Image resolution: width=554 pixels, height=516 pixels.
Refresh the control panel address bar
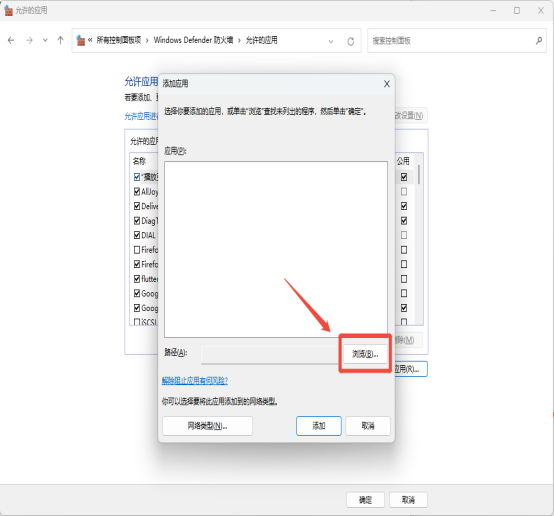[x=350, y=41]
